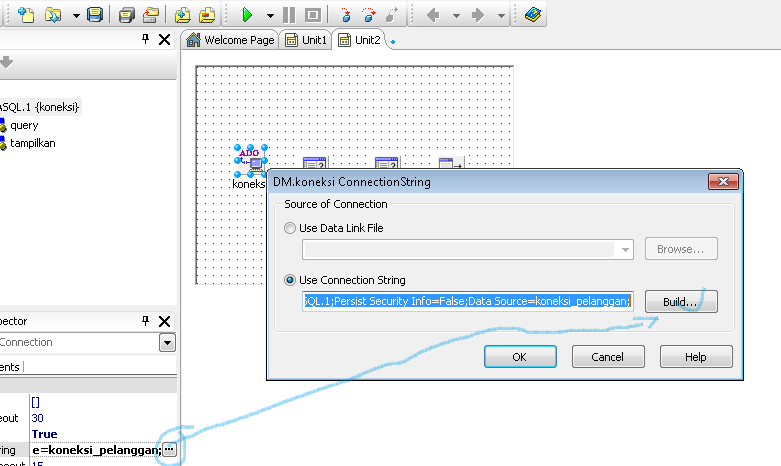This screenshot has height=466, width=781.
Task: Switch to Unit1 tab
Action: tap(306, 40)
